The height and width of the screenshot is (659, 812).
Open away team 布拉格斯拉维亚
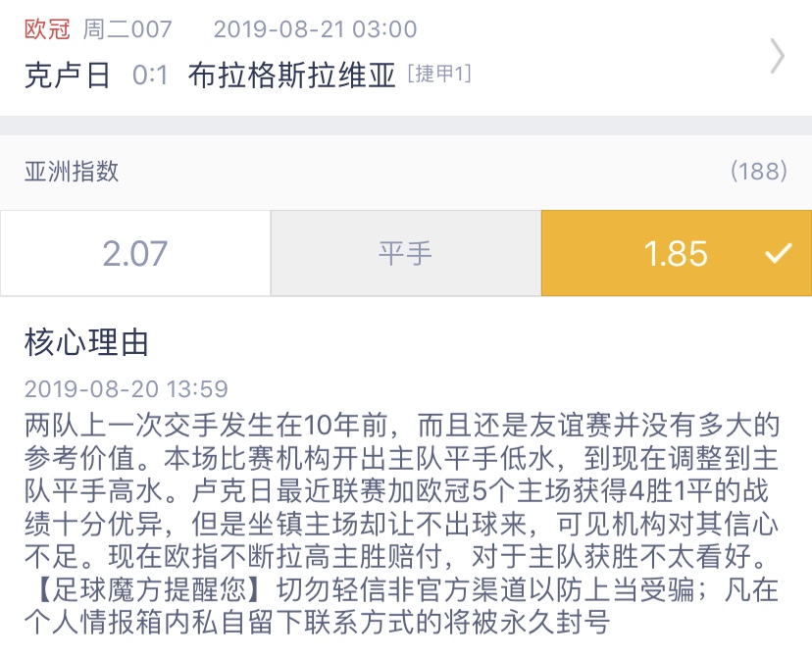click(x=292, y=76)
